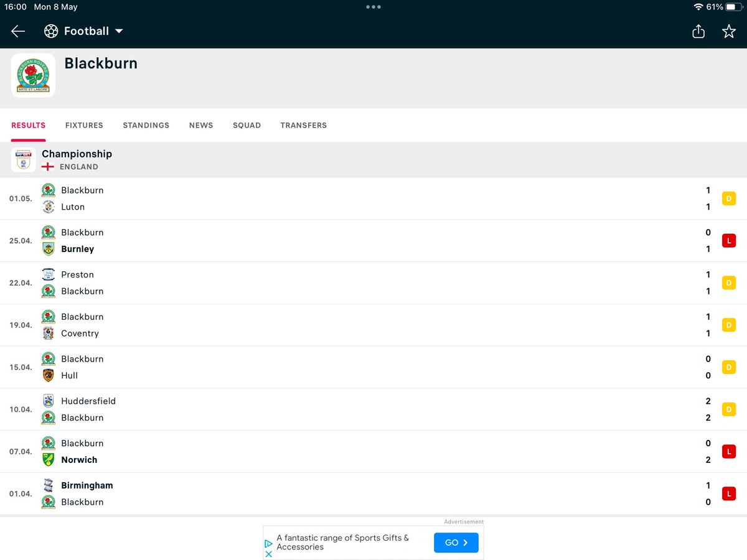Select the Results tab

tap(29, 125)
